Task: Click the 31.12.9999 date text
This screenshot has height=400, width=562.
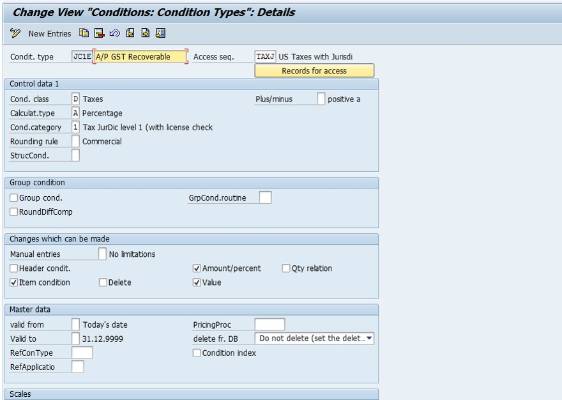Action: tap(103, 339)
